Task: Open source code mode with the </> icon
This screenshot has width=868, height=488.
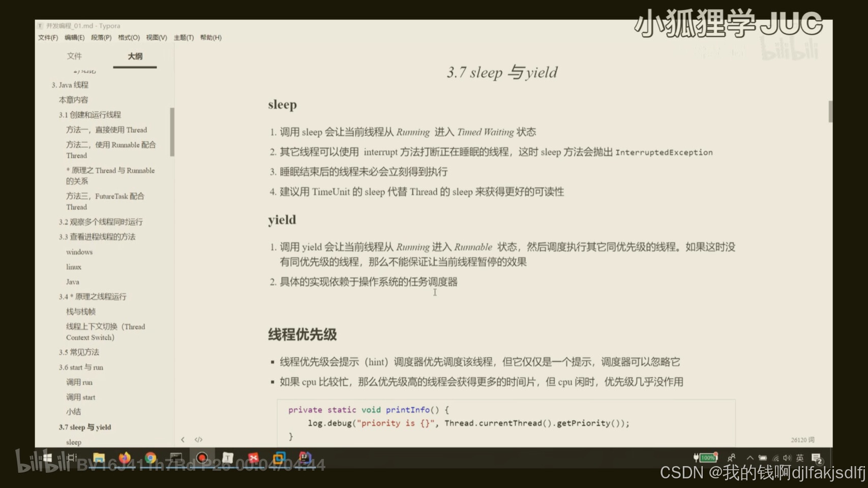Action: click(198, 439)
